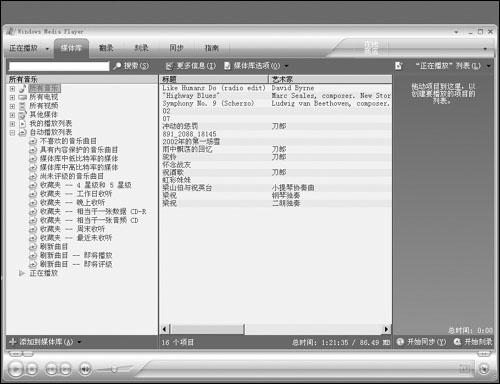The image size is (500, 384).
Task: Click the 搜索(S) search magnifier button
Action: pyautogui.click(x=131, y=66)
